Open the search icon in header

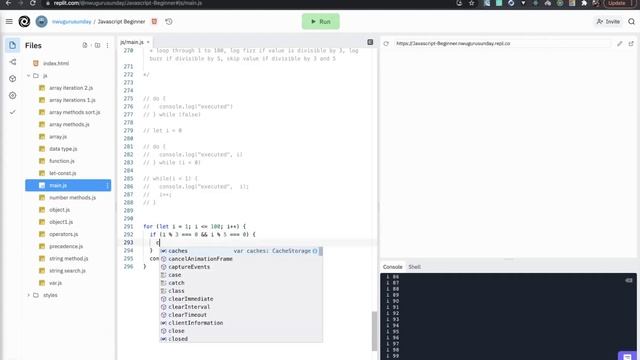(631, 22)
